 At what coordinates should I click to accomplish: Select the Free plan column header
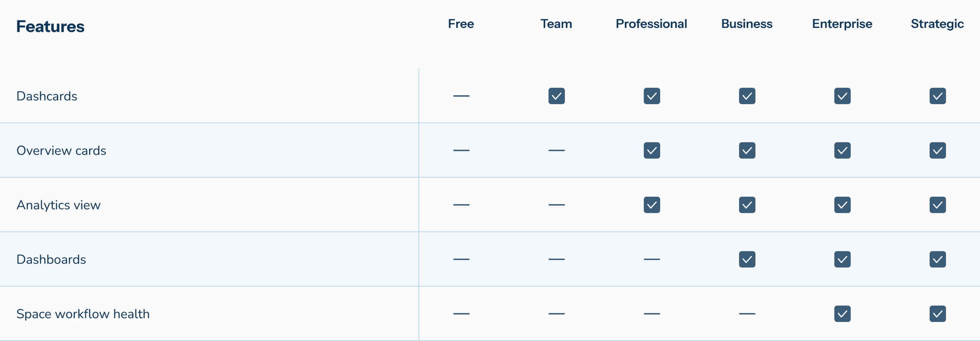coord(461,24)
